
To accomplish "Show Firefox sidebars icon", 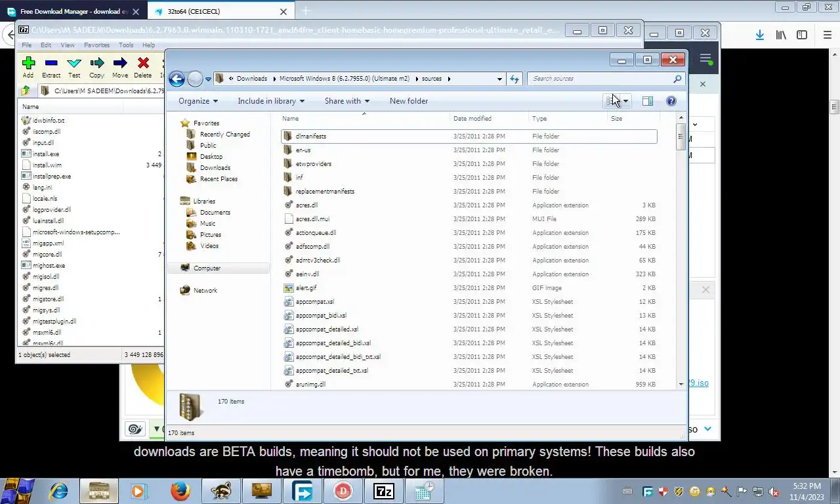I will [802, 35].
